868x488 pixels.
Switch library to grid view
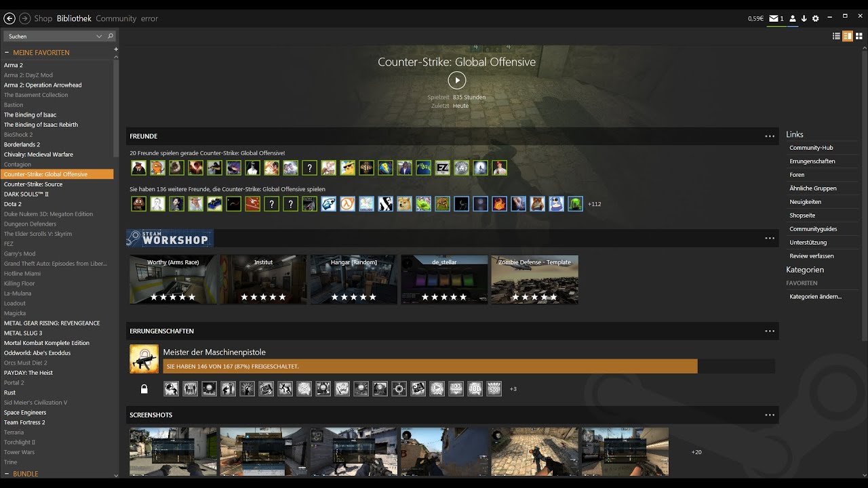click(859, 37)
